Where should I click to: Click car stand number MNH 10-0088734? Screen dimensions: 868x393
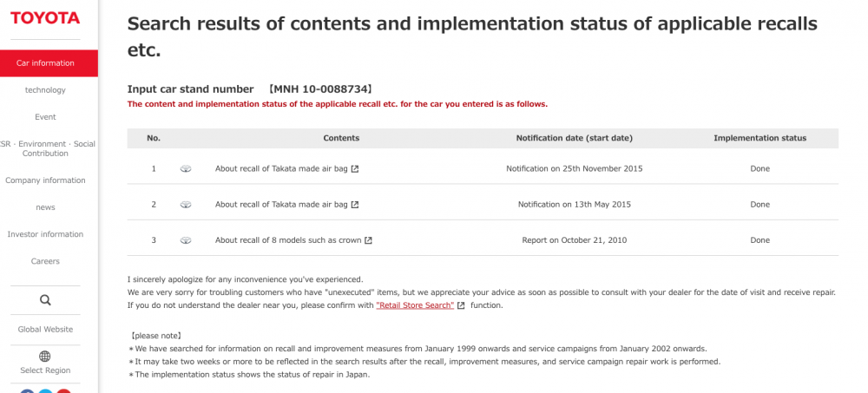(321, 89)
